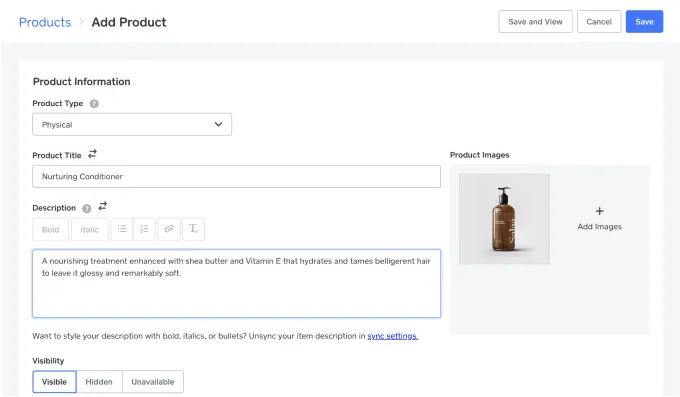Set visibility to Visible
This screenshot has height=397, width=680.
click(54, 382)
